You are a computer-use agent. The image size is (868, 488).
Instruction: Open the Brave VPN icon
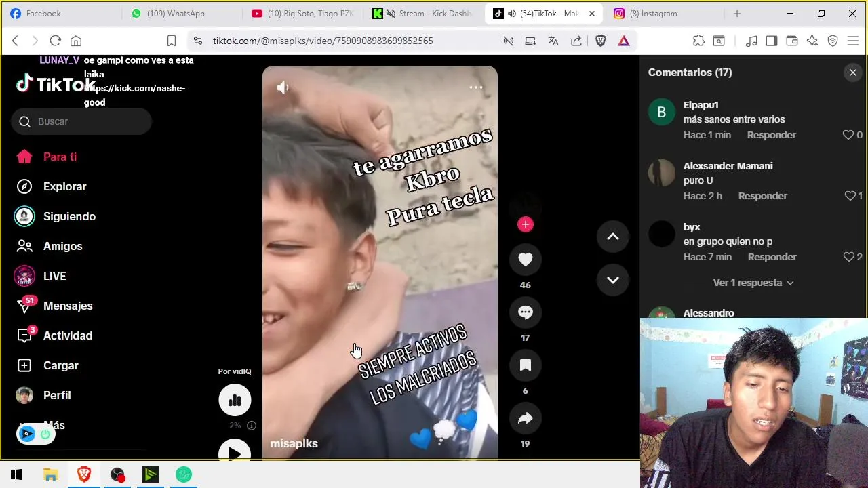pyautogui.click(x=833, y=41)
